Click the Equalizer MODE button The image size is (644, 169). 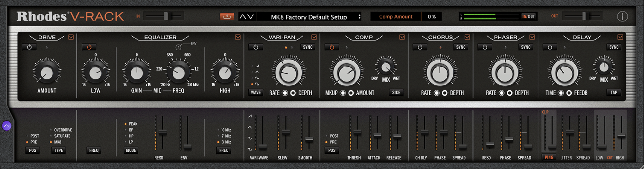(131, 150)
